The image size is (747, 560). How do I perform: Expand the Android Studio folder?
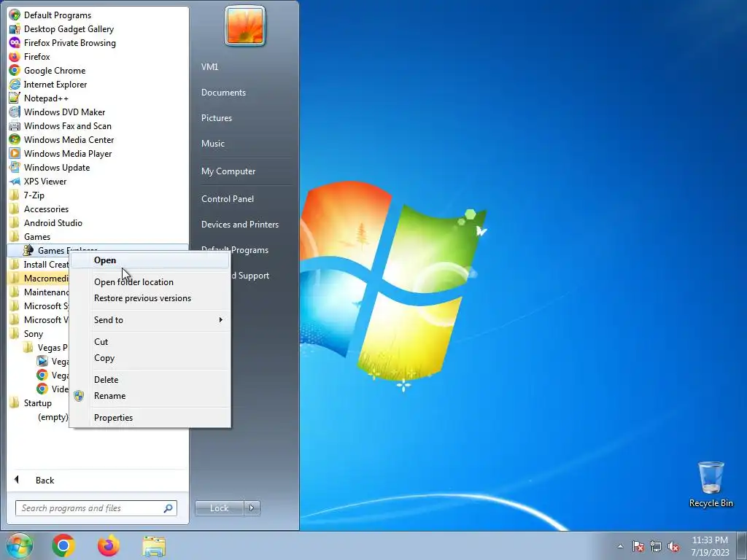pos(46,223)
